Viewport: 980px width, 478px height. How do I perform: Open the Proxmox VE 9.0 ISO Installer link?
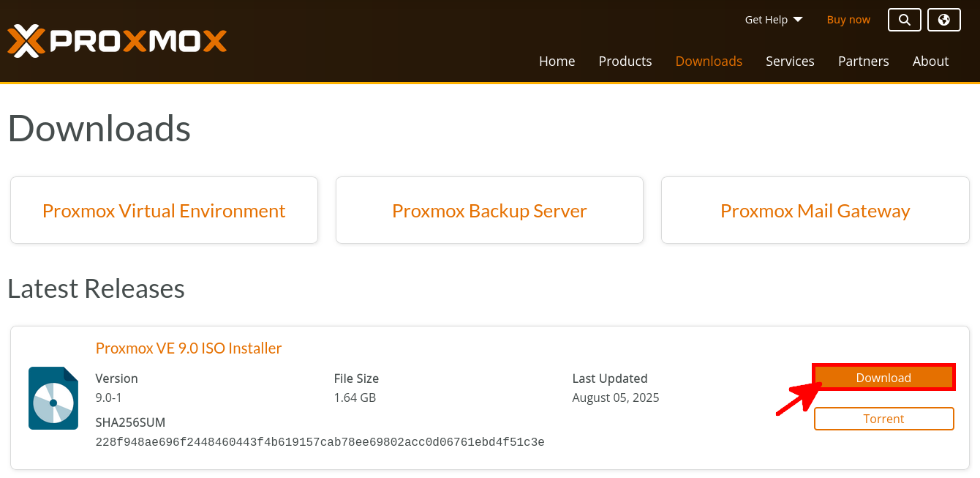point(188,348)
